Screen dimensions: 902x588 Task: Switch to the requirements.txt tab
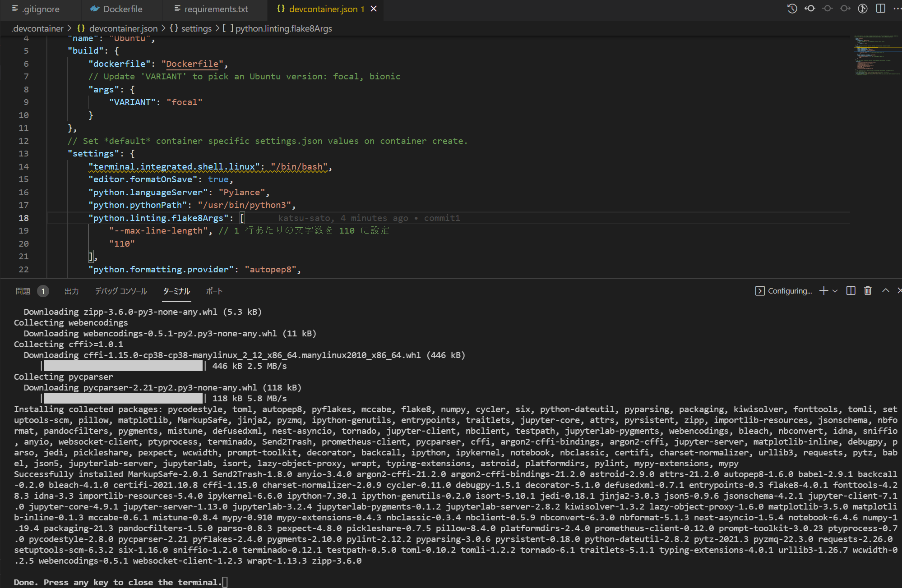point(214,9)
